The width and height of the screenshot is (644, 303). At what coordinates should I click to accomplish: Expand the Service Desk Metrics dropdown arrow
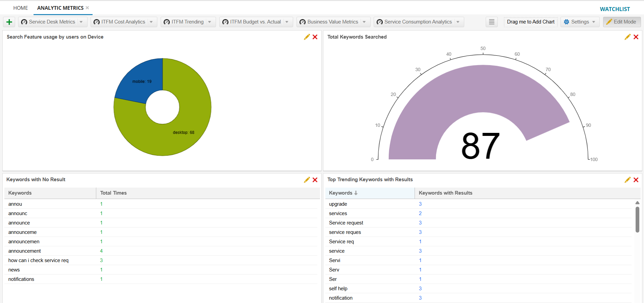[x=81, y=22]
